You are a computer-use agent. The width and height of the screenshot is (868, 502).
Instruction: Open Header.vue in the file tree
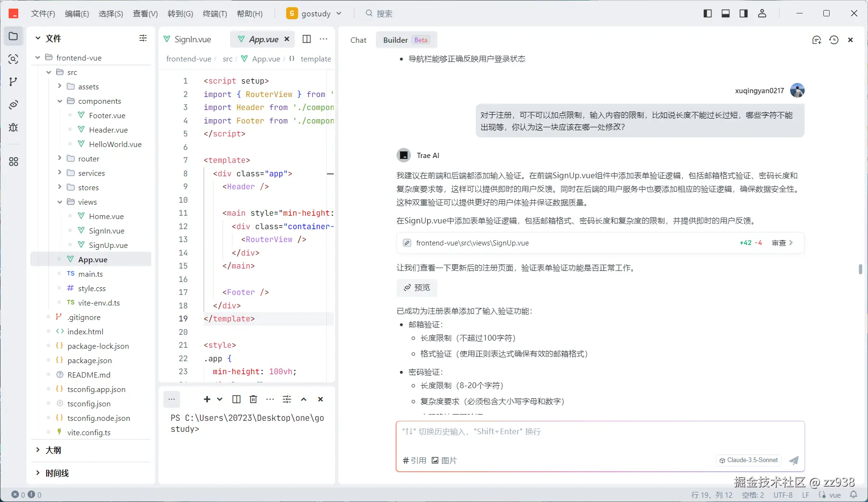pos(108,130)
